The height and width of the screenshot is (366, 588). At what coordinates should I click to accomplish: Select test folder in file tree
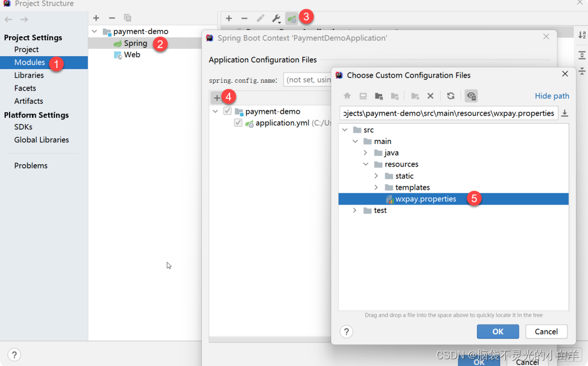pyautogui.click(x=380, y=210)
